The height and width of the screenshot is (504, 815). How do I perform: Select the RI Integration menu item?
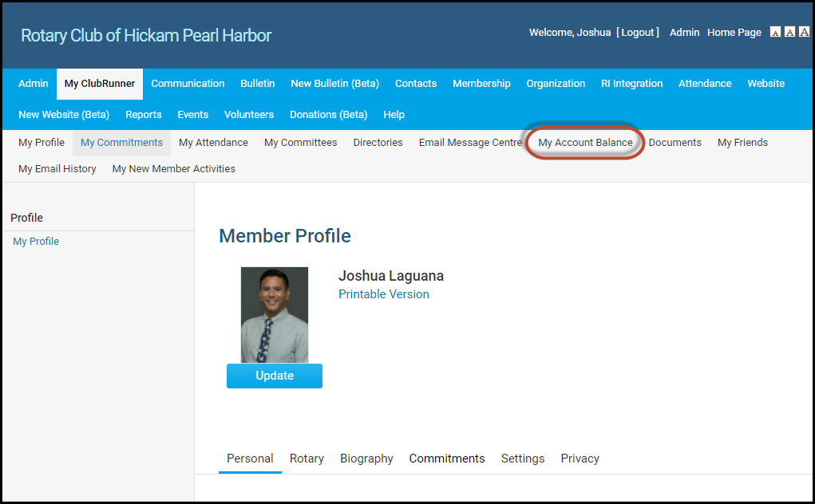point(631,84)
